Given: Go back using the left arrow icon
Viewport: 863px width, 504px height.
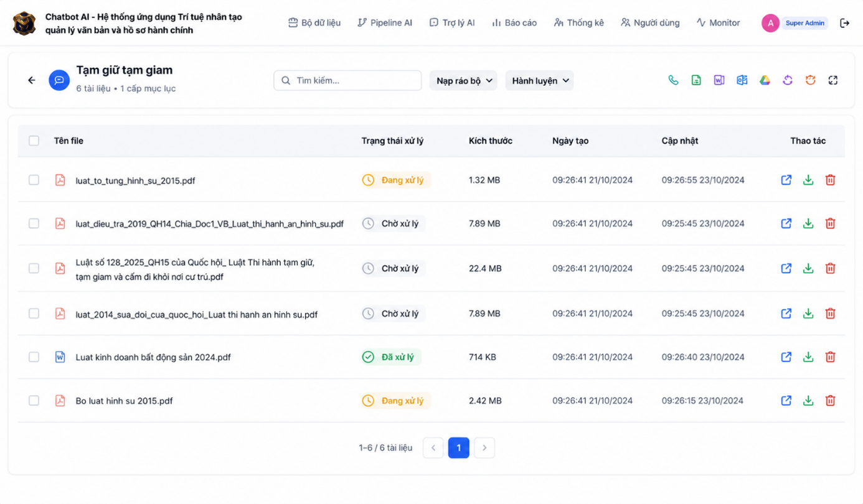Looking at the screenshot, I should point(32,80).
